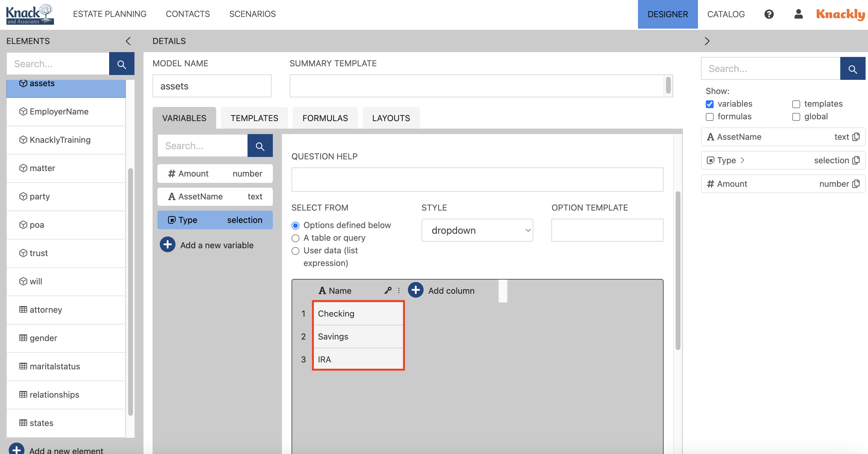Open the SCENARIOS menu
Image resolution: width=868 pixels, height=454 pixels.
click(x=252, y=14)
